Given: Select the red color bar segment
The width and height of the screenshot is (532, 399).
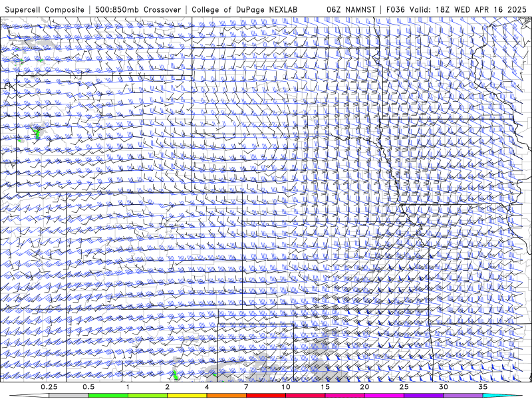Looking at the screenshot, I should click(266, 396).
